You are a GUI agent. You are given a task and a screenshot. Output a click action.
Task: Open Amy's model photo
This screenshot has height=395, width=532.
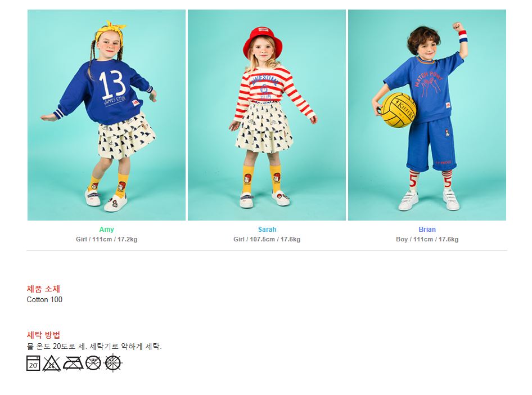[106, 115]
